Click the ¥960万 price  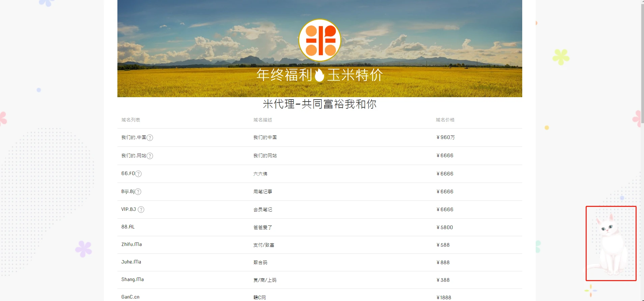[445, 137]
